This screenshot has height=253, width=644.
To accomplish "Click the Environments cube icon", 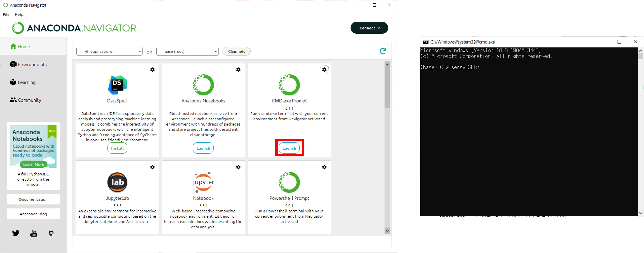I will click(x=13, y=64).
